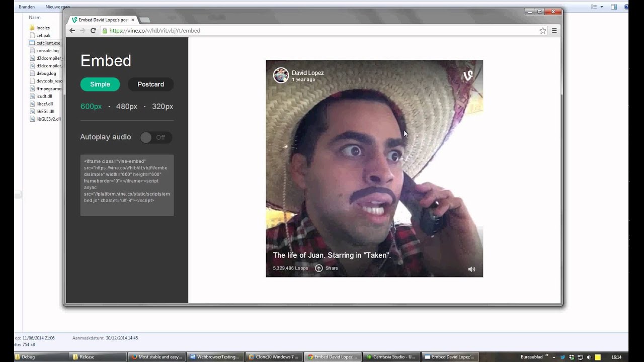Screen dimensions: 644x362
Task: Open a new Chrome tab
Action: tap(144, 20)
